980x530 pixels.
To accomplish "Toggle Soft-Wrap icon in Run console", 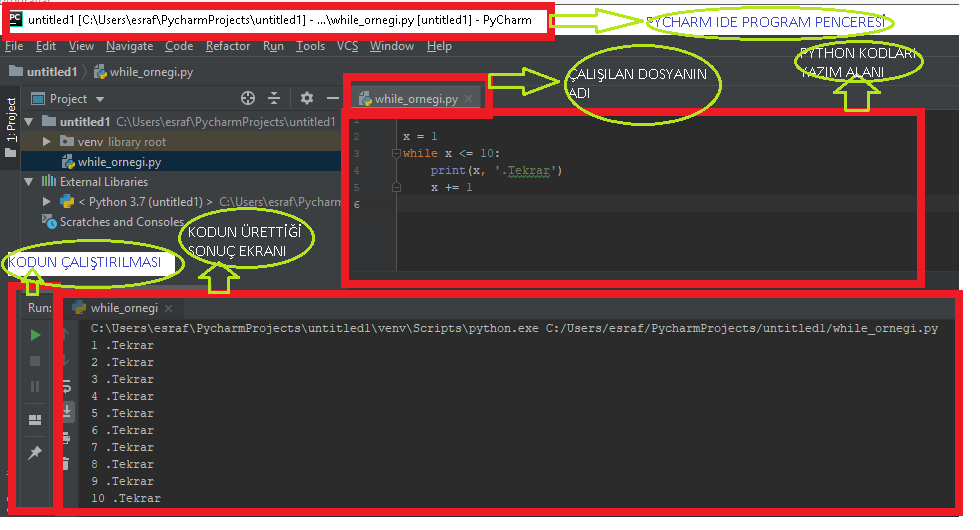I will (x=67, y=387).
